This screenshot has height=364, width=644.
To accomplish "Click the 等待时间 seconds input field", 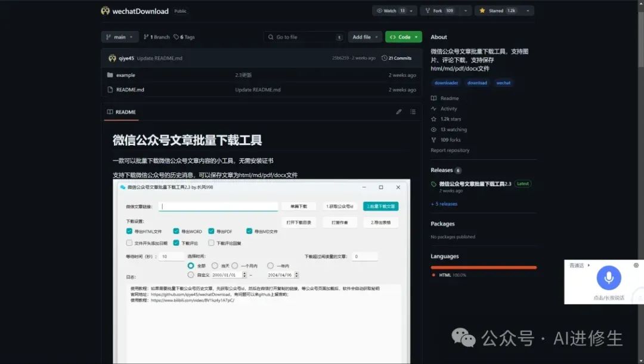I will [x=171, y=257].
